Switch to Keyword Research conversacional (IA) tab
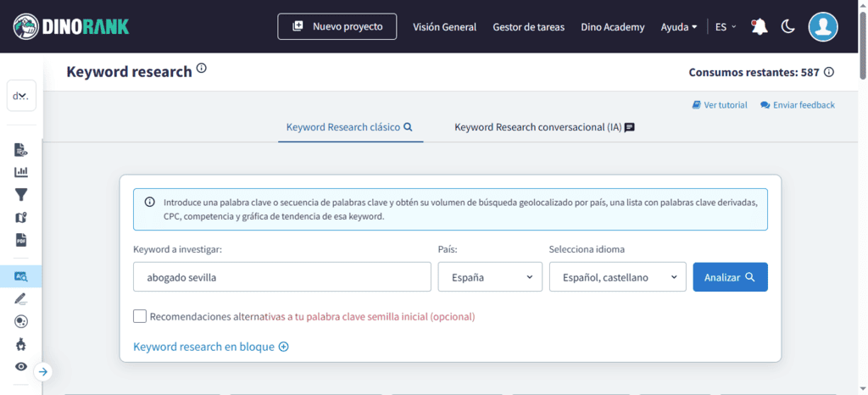 [544, 127]
